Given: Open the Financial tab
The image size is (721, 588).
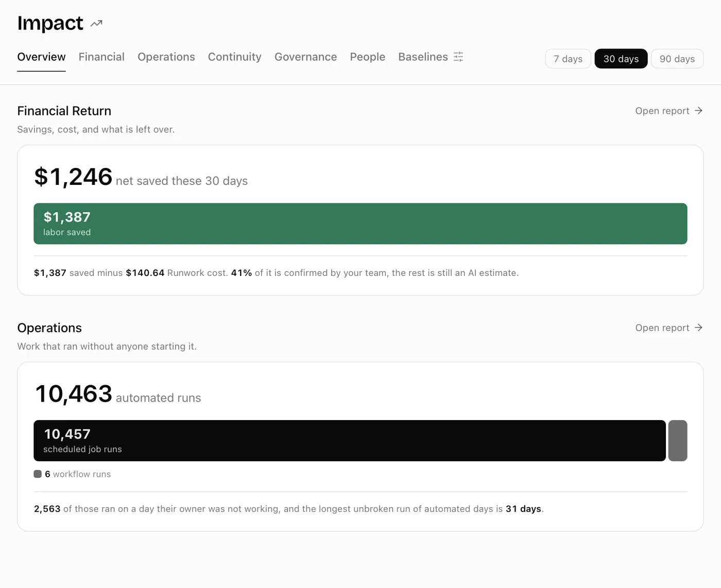Looking at the screenshot, I should 101,57.
